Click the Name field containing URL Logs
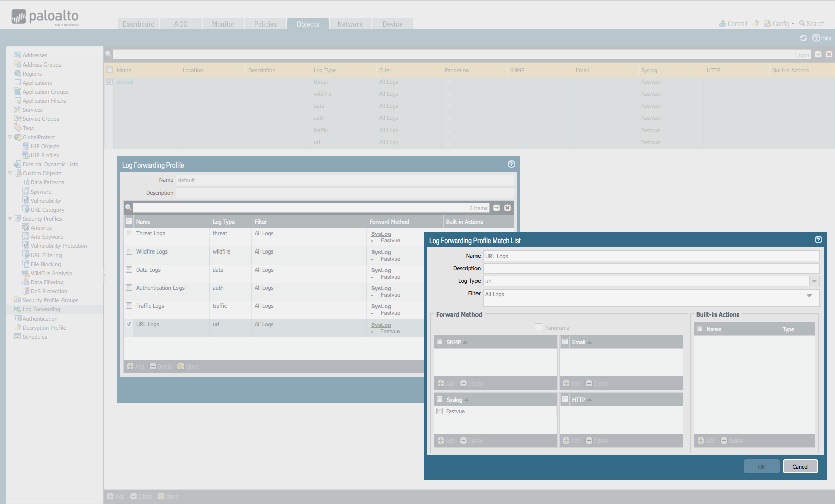This screenshot has height=504, width=835. pos(650,256)
